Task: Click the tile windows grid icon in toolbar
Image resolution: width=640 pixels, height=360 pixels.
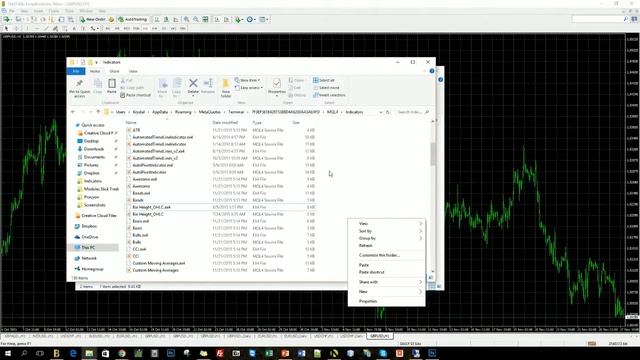Action: pyautogui.click(x=205, y=19)
